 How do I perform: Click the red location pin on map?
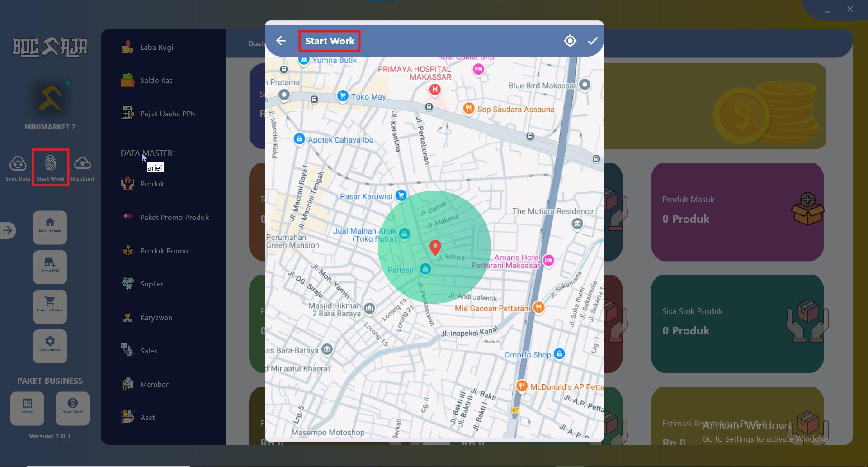click(435, 248)
